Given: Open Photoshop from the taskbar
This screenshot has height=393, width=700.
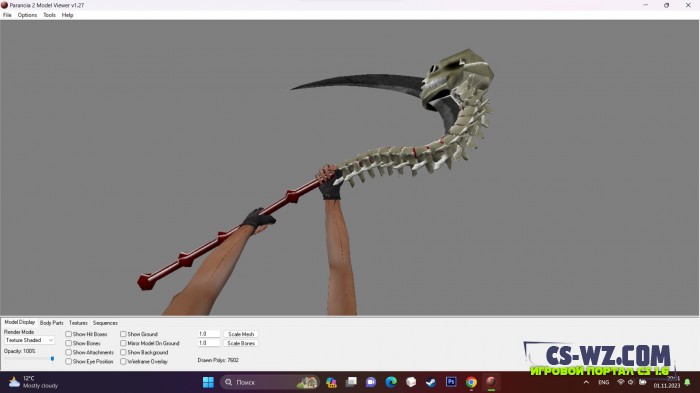Looking at the screenshot, I should coord(451,382).
